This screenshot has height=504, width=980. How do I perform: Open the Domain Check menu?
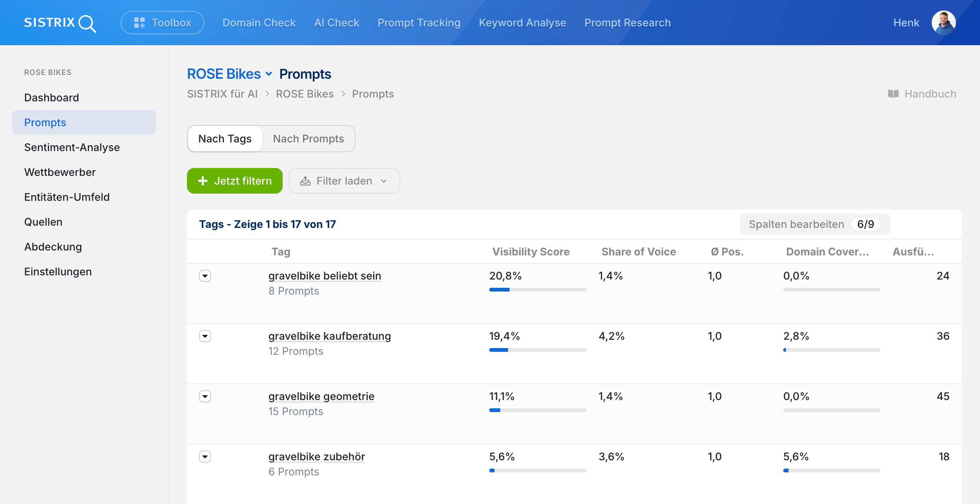point(259,23)
